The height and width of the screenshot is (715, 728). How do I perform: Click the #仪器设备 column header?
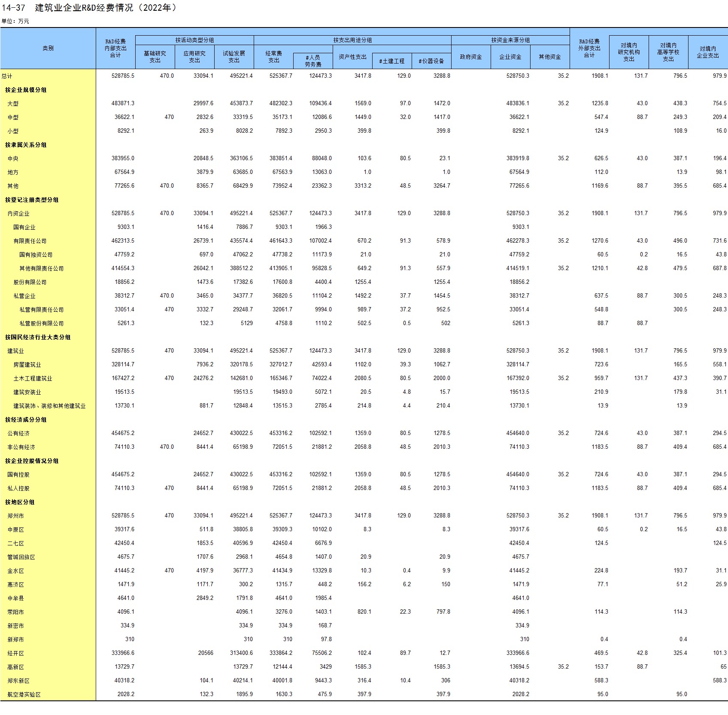click(431, 61)
